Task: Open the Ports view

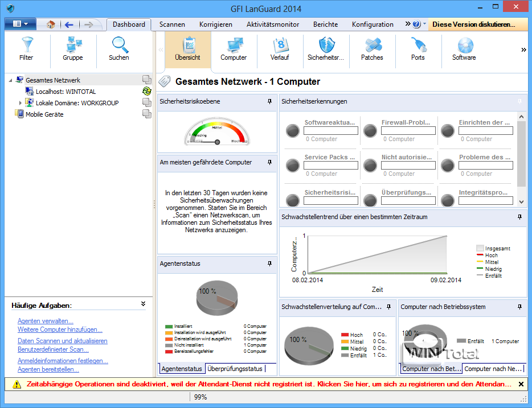Action: [x=418, y=49]
